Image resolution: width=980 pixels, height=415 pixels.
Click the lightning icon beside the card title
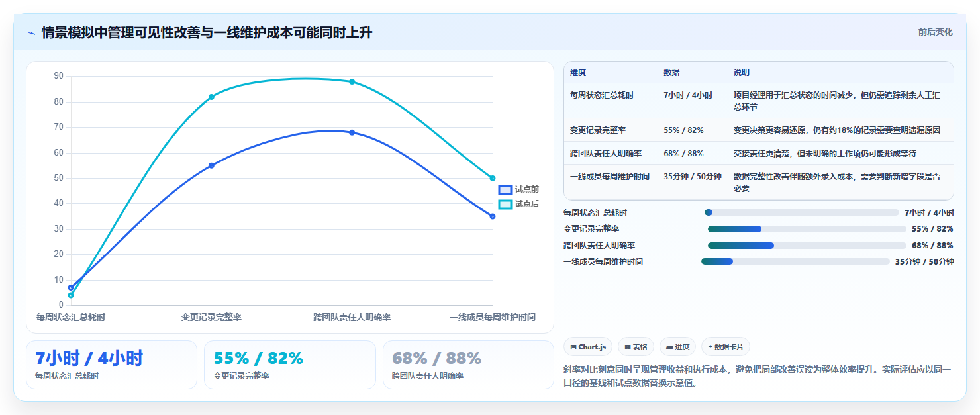coord(31,32)
